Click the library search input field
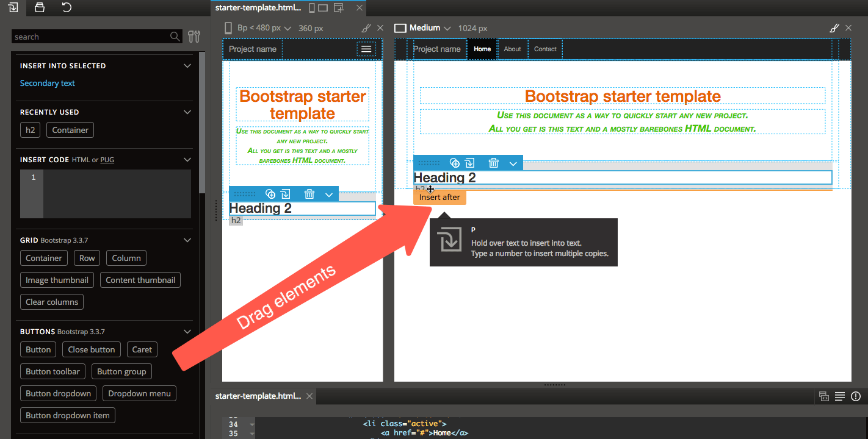Screen dimensions: 868x439 [x=90, y=37]
